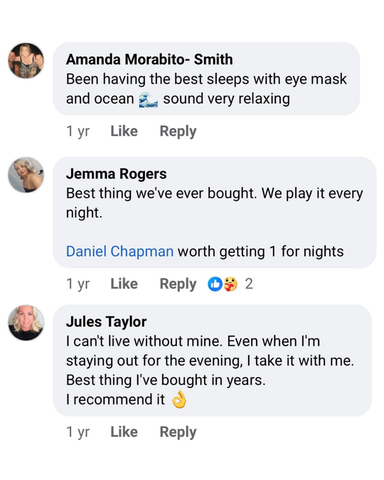Open Amanda Morabito-Smith's profile picture
Screen dimensions: 384x480
point(26,61)
